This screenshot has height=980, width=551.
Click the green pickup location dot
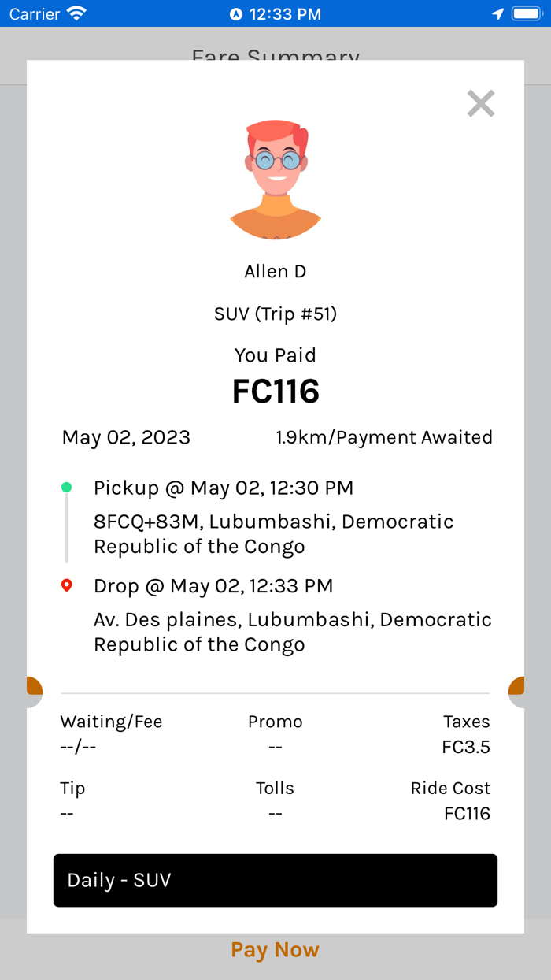point(67,487)
